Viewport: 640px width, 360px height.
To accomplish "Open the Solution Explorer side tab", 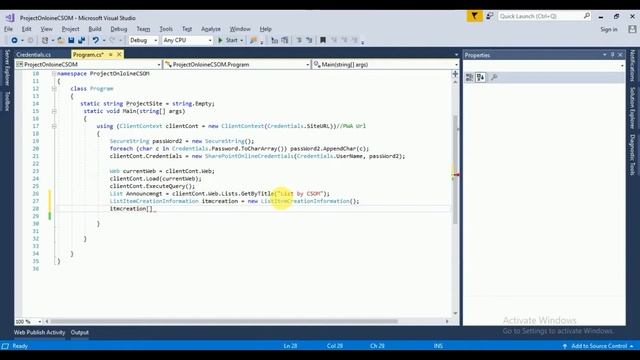I will [x=632, y=108].
